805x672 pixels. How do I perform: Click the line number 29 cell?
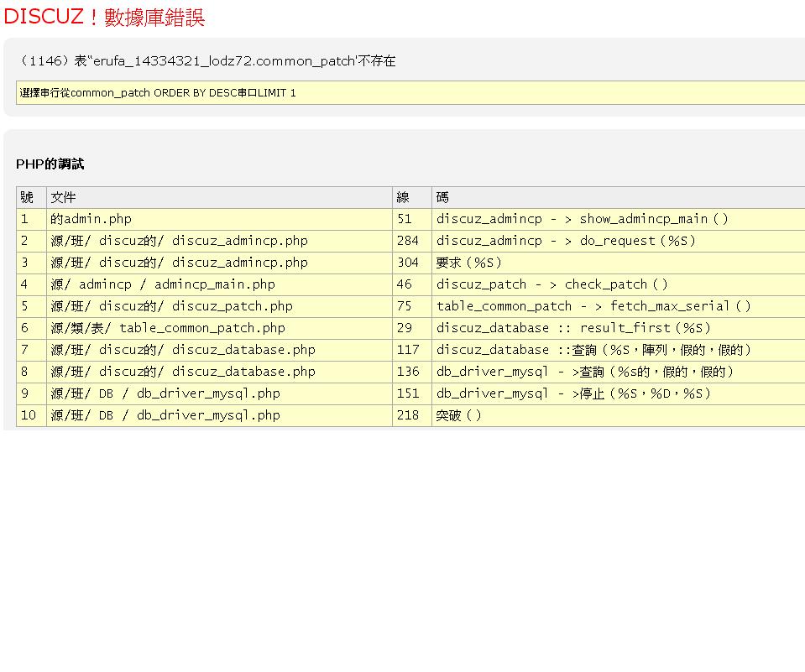tap(412, 328)
